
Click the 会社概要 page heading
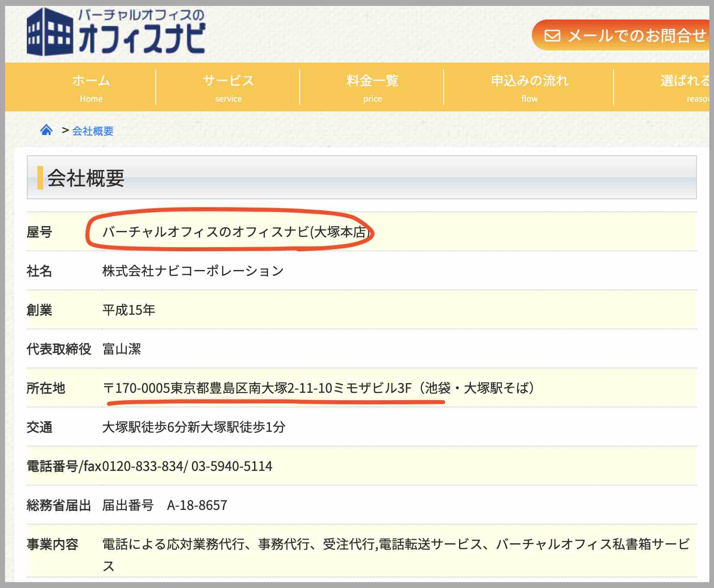(x=86, y=178)
